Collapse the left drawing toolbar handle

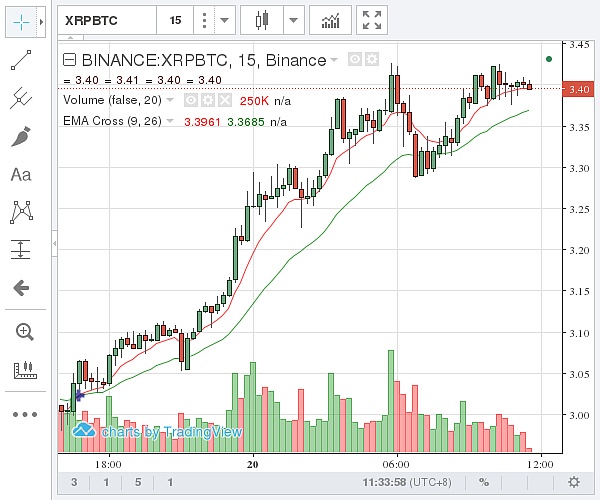(x=55, y=243)
